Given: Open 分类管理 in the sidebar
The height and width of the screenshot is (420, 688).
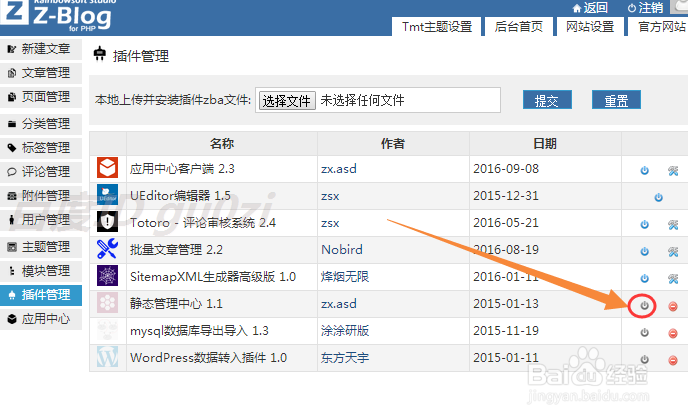Looking at the screenshot, I should pos(41,124).
